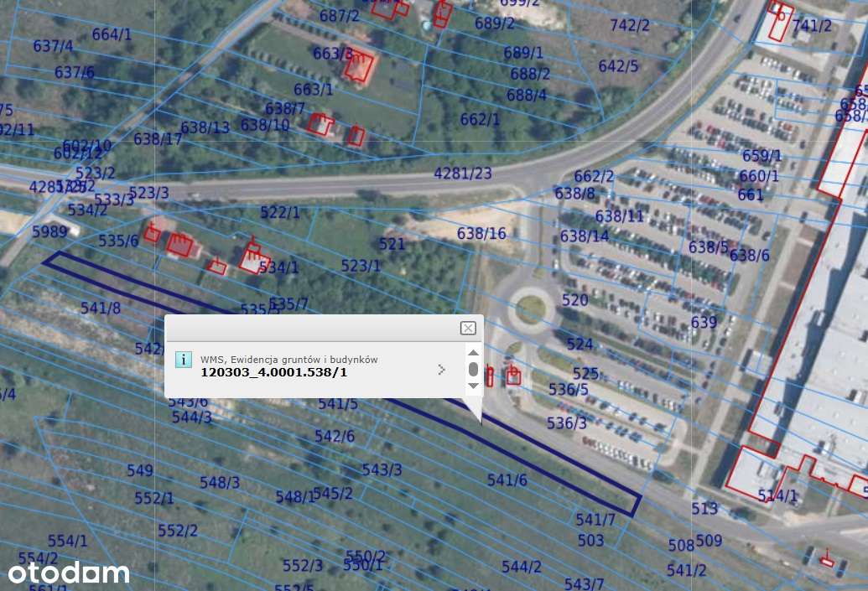Click parcel label 638/14

[585, 237]
